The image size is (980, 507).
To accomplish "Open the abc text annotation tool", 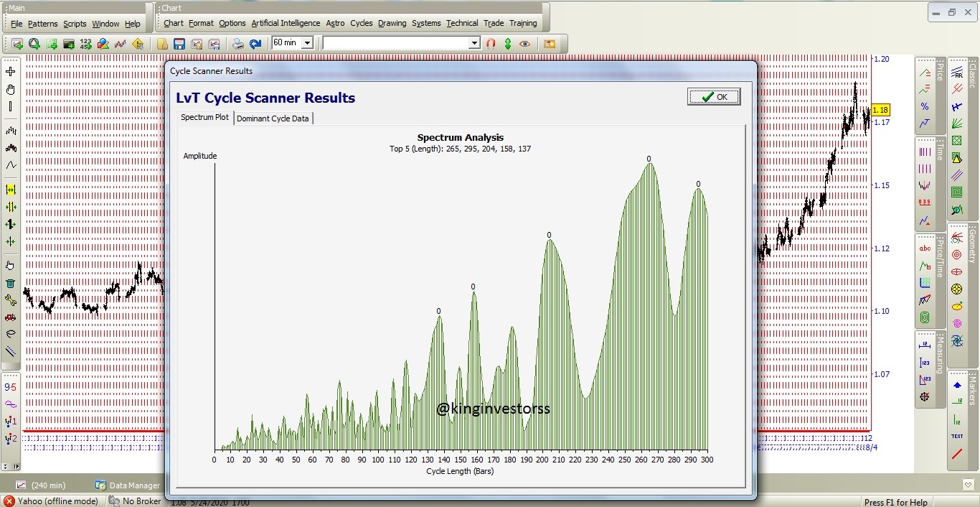I will 925,248.
